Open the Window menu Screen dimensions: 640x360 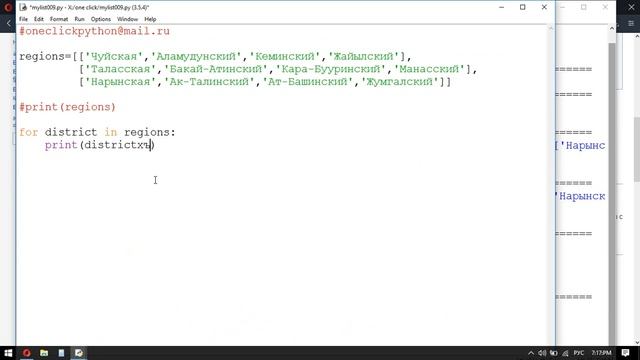click(127, 19)
